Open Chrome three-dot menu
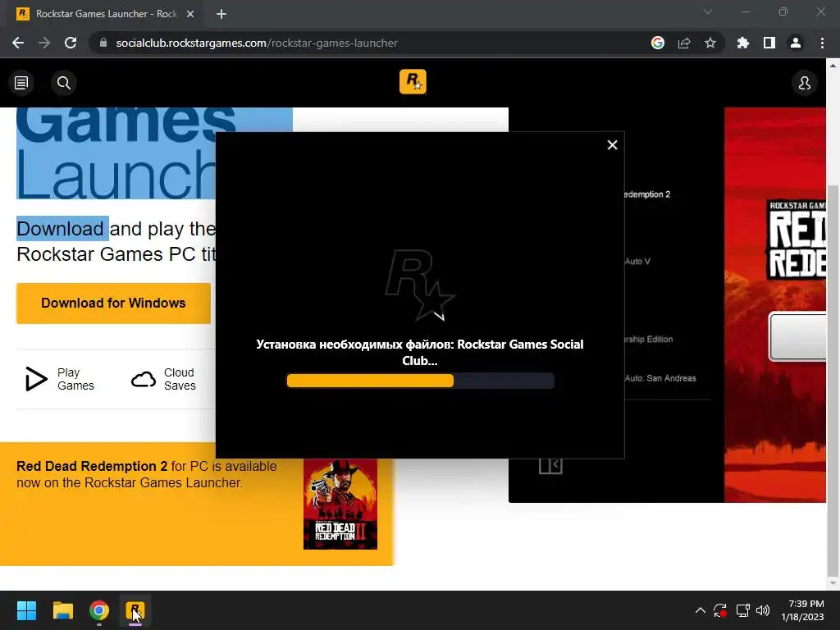The image size is (840, 630). tap(822, 43)
